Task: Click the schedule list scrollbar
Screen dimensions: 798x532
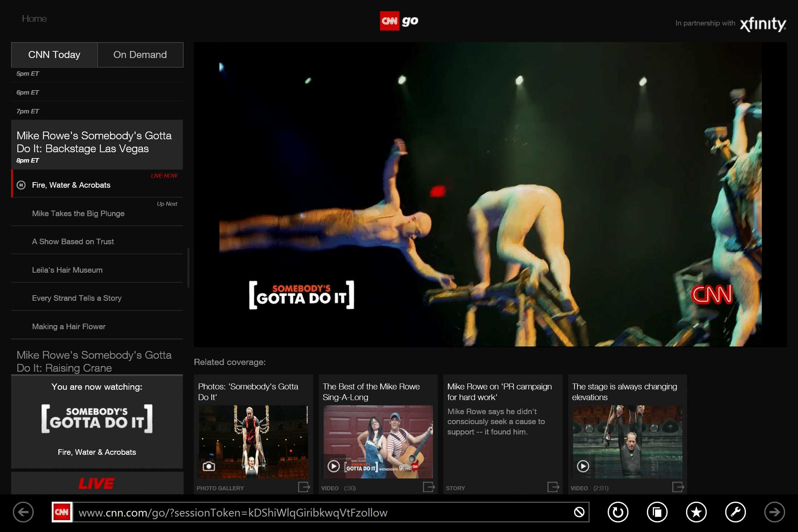Action: coord(188,268)
